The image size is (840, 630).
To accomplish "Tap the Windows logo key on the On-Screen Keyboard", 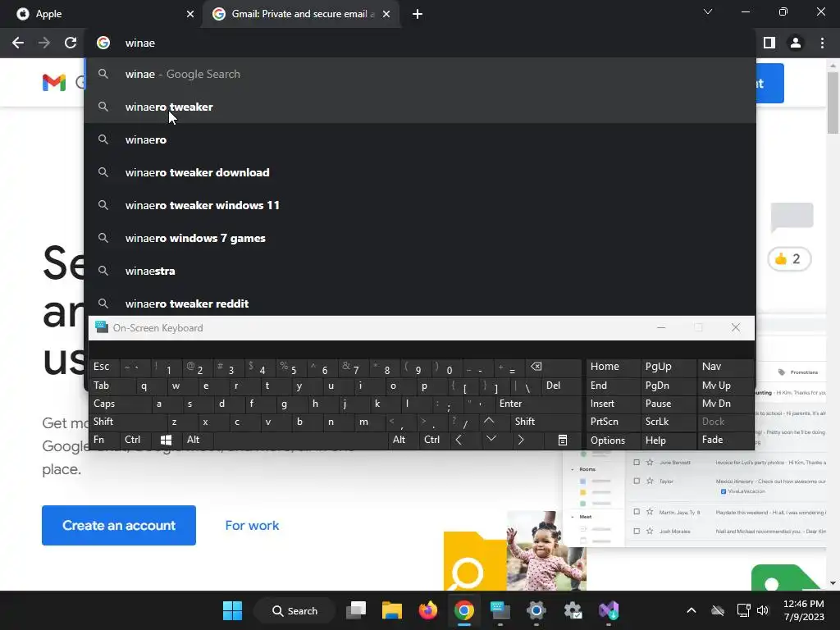I will [167, 440].
